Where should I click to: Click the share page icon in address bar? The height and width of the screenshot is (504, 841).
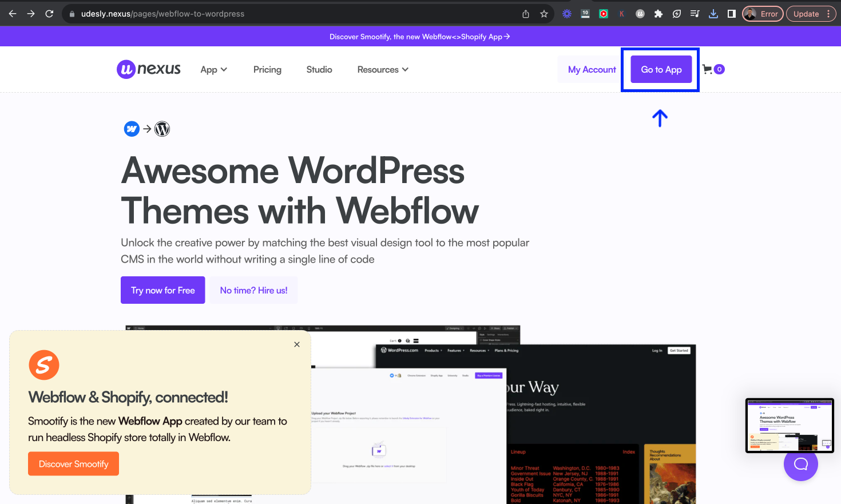pyautogui.click(x=526, y=14)
